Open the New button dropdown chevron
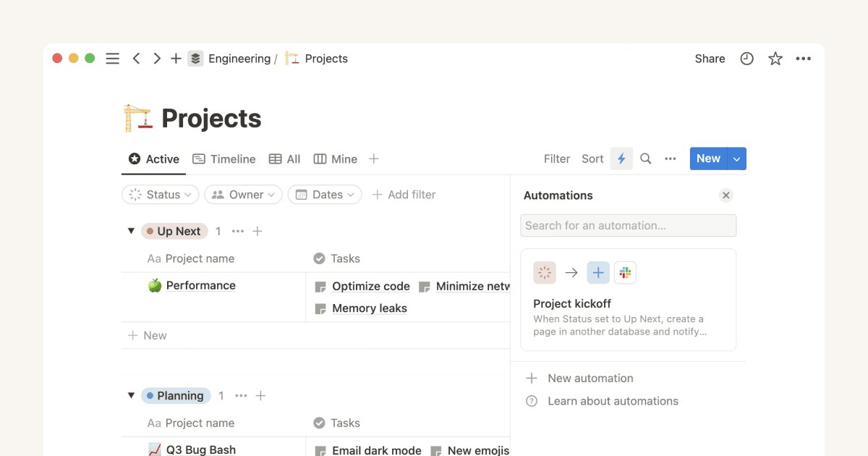This screenshot has height=456, width=868. point(736,159)
